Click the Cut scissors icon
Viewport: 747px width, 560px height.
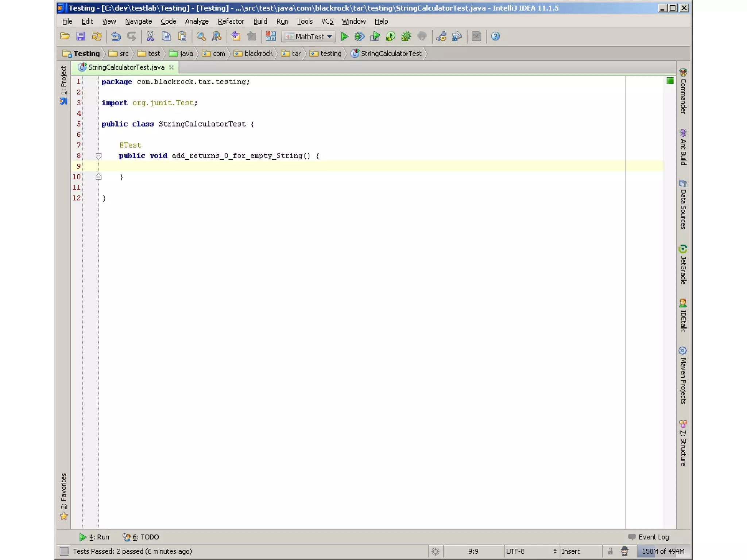[x=150, y=36]
